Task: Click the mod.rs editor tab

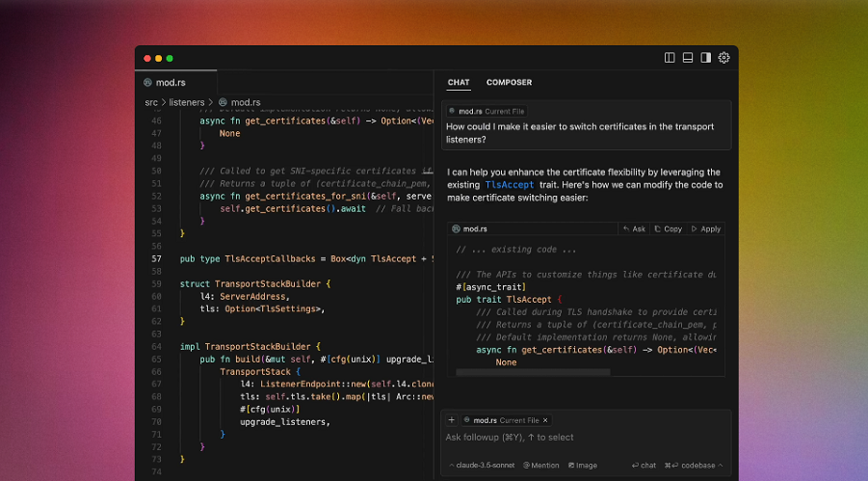Action: [x=171, y=82]
